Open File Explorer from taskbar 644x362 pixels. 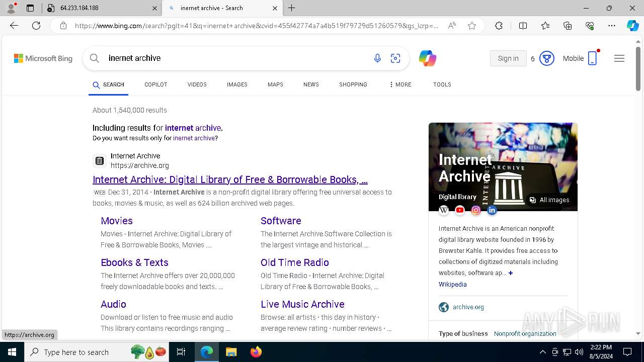231,352
